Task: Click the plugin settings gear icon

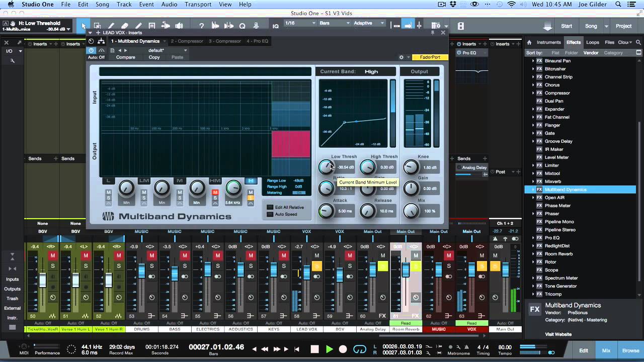Action: (401, 57)
